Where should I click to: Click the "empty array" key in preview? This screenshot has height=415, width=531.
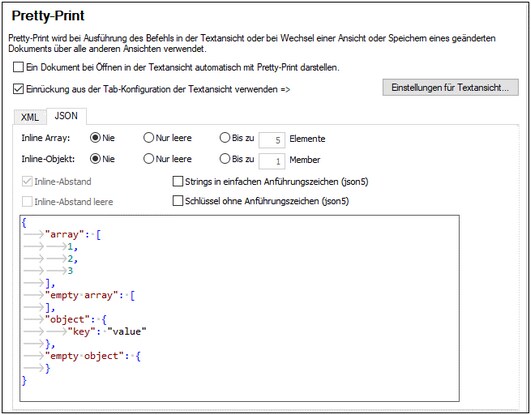81,295
